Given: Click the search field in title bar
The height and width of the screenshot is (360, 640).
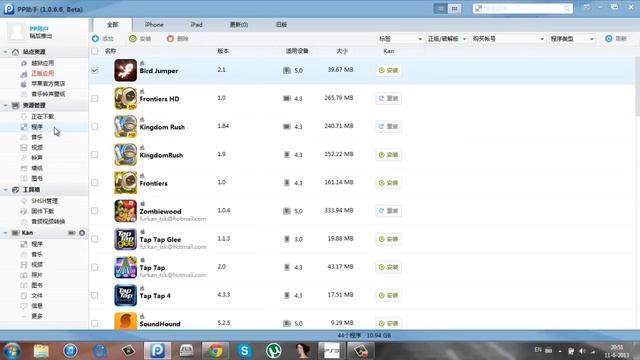Looking at the screenshot, I should tap(523, 8).
